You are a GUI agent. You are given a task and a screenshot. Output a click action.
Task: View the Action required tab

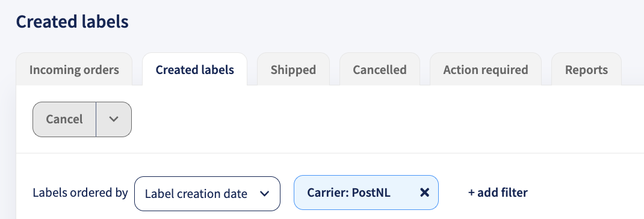pos(486,69)
